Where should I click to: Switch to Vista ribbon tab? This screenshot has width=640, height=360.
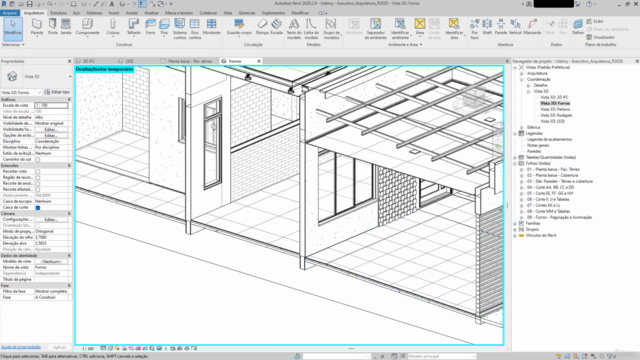tap(228, 13)
